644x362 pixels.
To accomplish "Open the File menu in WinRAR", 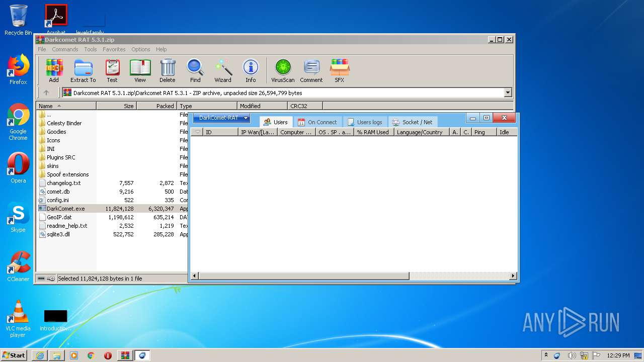I will [x=42, y=49].
